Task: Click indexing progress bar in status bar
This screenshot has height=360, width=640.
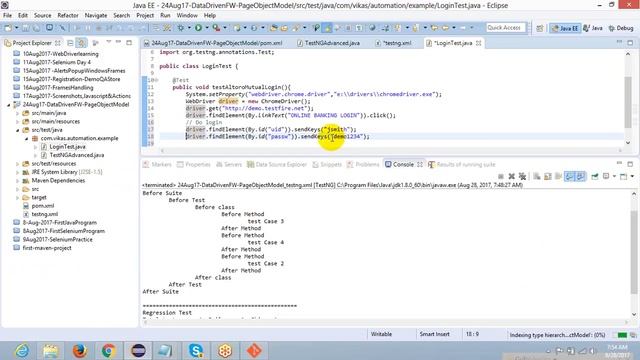Action: (x=622, y=335)
